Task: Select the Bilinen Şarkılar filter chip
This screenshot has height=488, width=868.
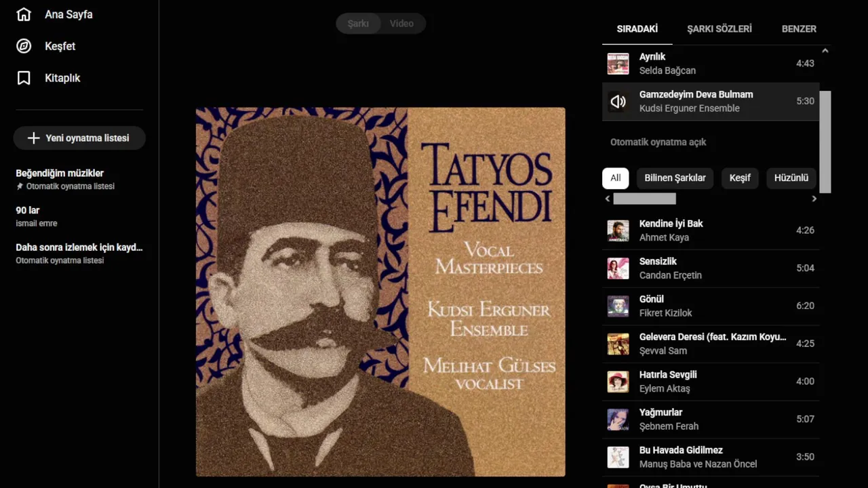Action: click(675, 178)
